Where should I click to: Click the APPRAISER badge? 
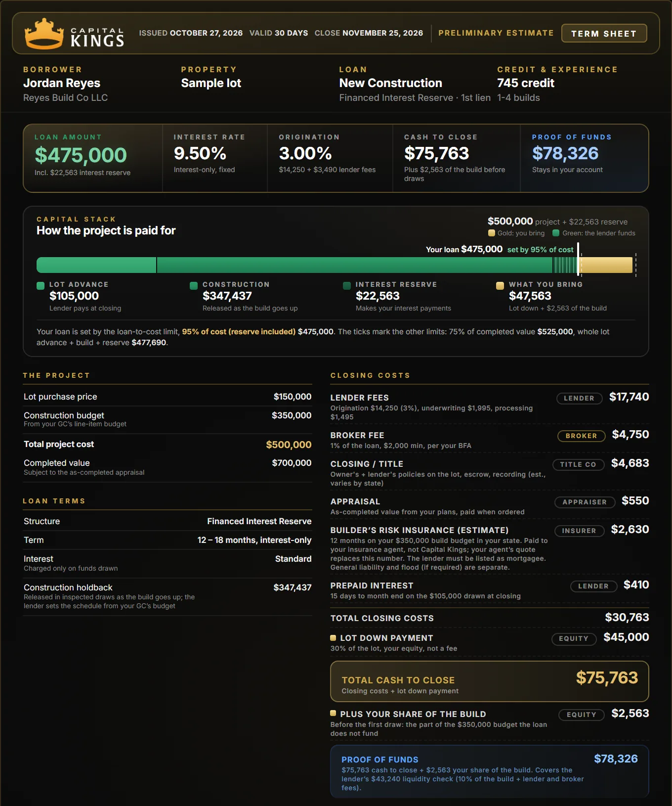(585, 502)
